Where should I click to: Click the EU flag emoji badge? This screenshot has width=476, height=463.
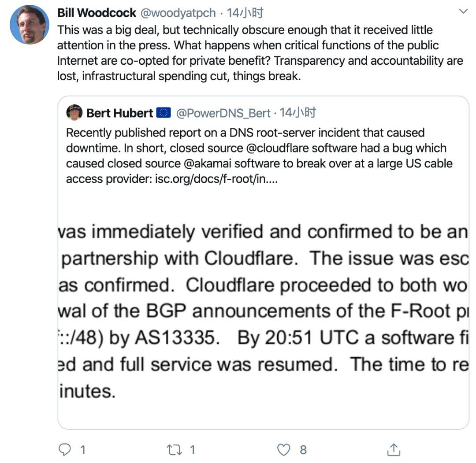[x=164, y=113]
